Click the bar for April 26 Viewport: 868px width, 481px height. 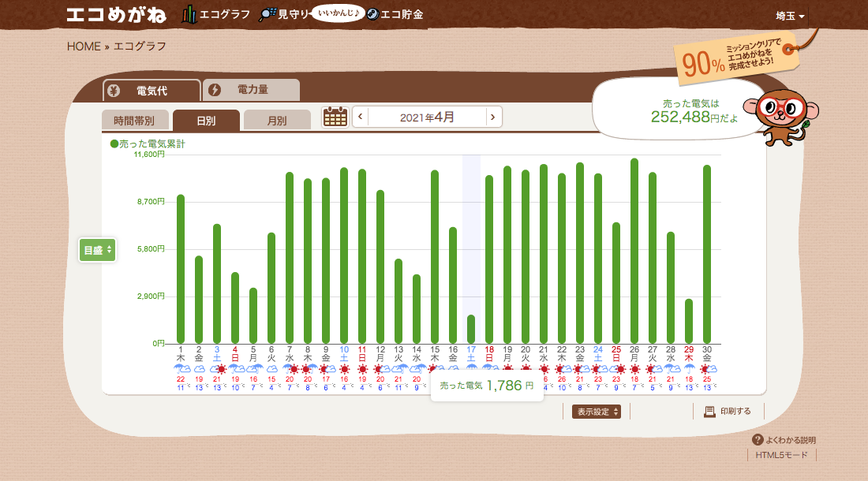634,251
